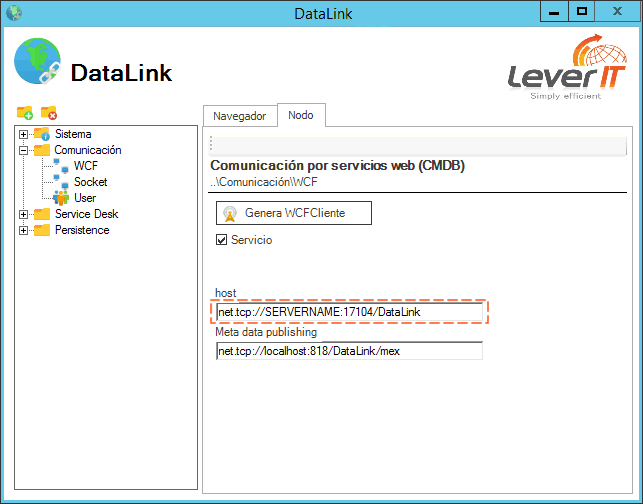Select the Sistema tree item label
Viewport: 643px width, 504px height.
[x=73, y=134]
